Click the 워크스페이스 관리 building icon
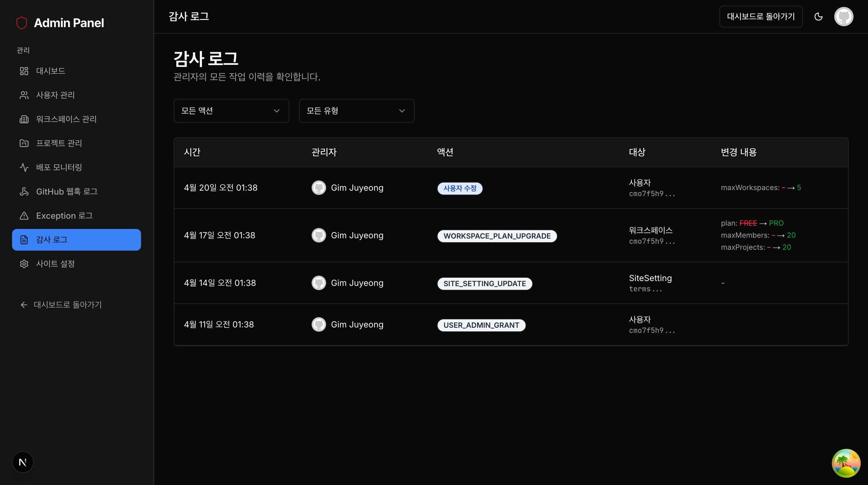The height and width of the screenshot is (485, 868). 24,119
